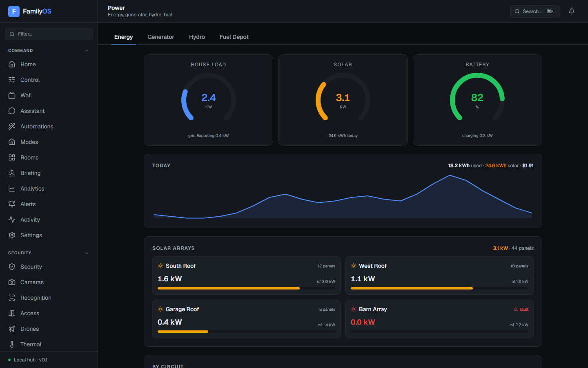Click the Security shield icon

tap(12, 267)
